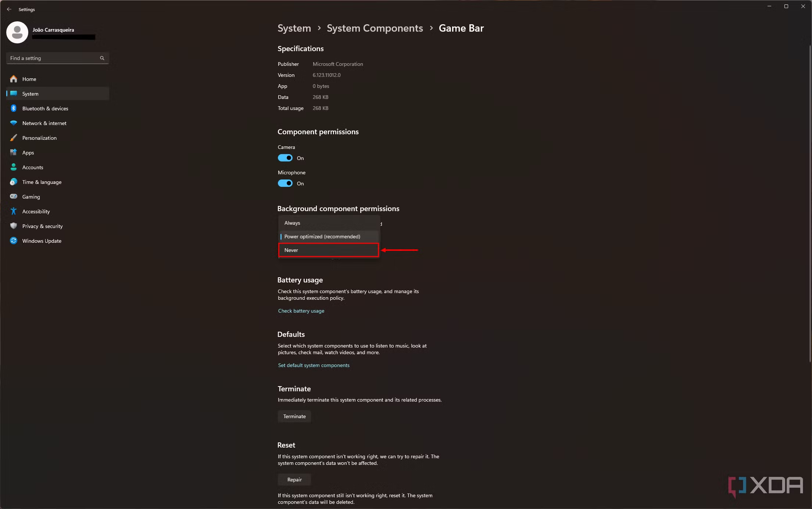Click the Gaming controller icon

coord(14,196)
